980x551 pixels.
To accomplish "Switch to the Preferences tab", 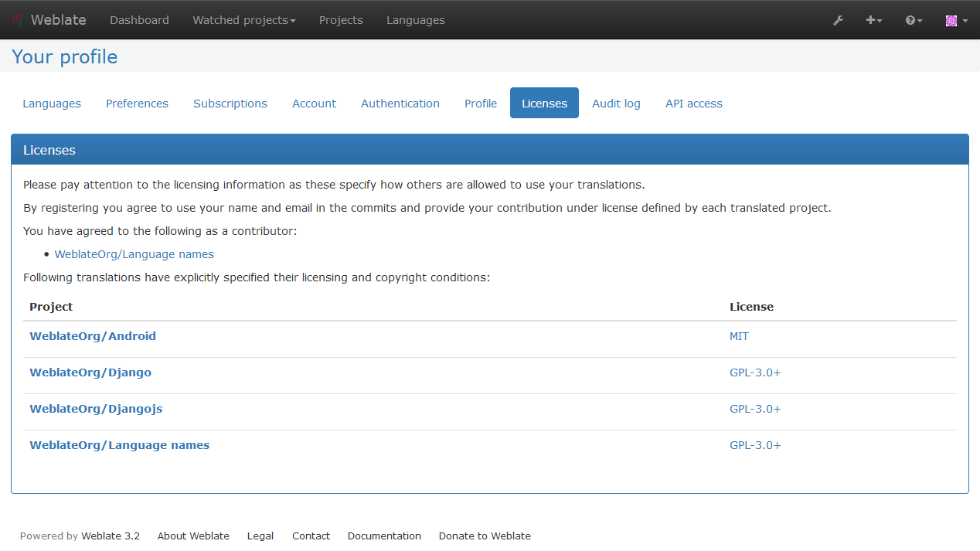I will (137, 104).
